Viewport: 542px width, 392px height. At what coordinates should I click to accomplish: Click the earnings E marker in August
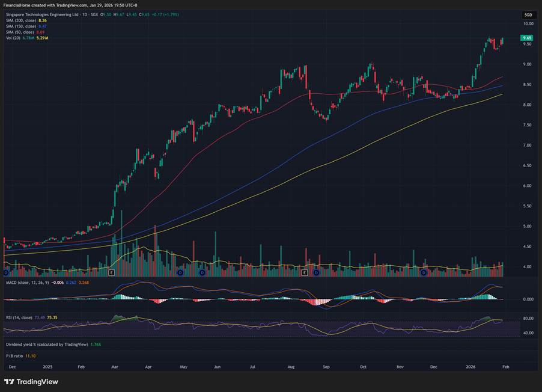[304, 272]
